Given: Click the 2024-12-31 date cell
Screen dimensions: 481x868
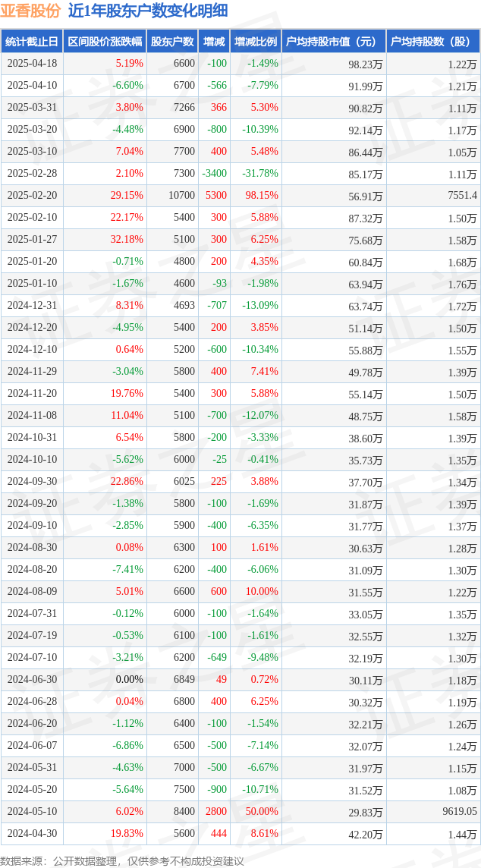Looking at the screenshot, I should click(32, 306).
